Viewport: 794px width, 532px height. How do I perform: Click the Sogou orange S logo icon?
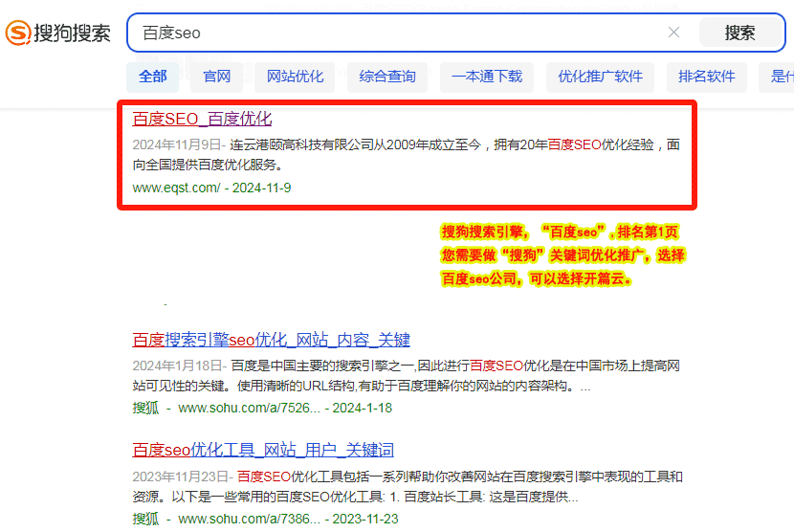(x=18, y=33)
